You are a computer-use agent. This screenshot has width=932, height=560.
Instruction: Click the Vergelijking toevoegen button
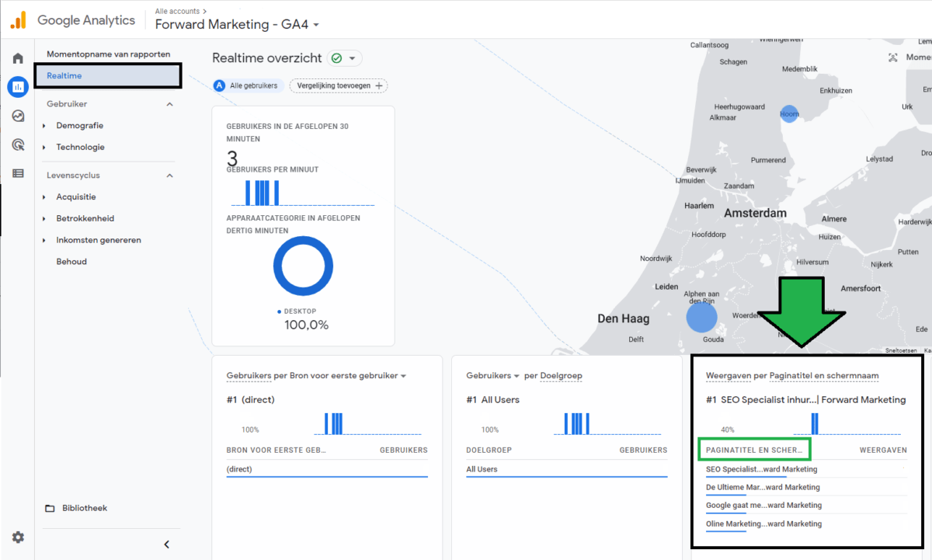(338, 86)
